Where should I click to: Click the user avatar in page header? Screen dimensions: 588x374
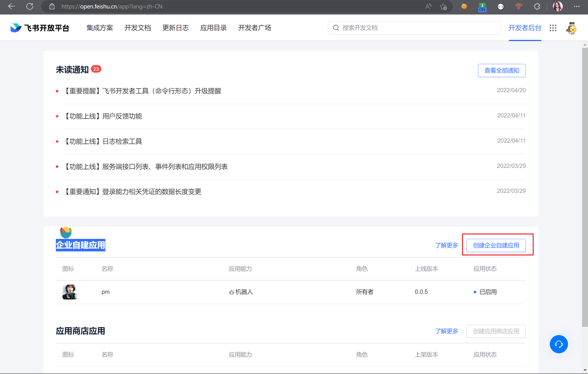(x=571, y=28)
